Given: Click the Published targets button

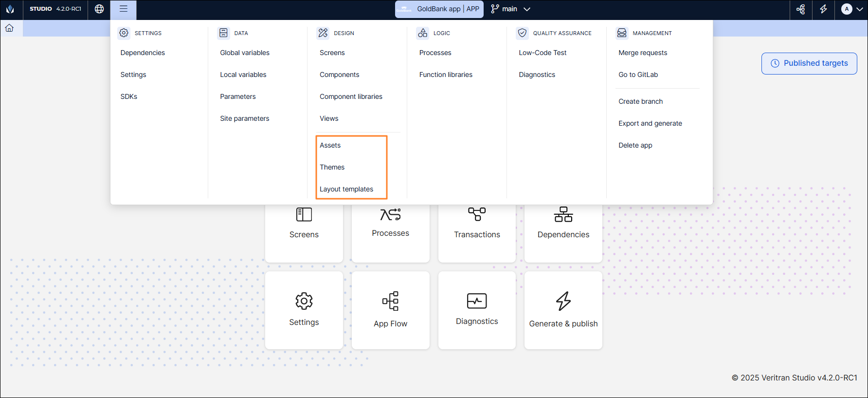Looking at the screenshot, I should [809, 63].
